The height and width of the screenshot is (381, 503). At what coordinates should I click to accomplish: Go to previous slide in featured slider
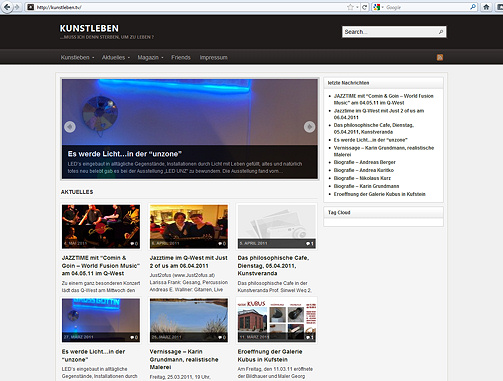[70, 127]
